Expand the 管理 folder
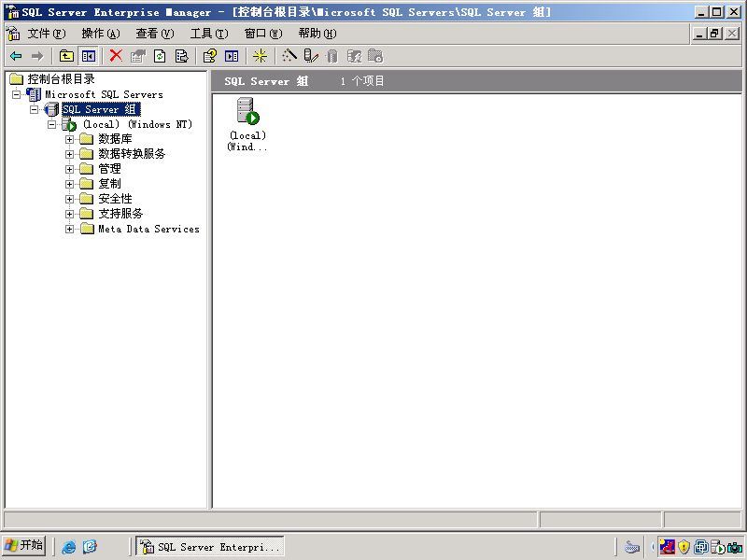747x560 pixels. coord(69,169)
